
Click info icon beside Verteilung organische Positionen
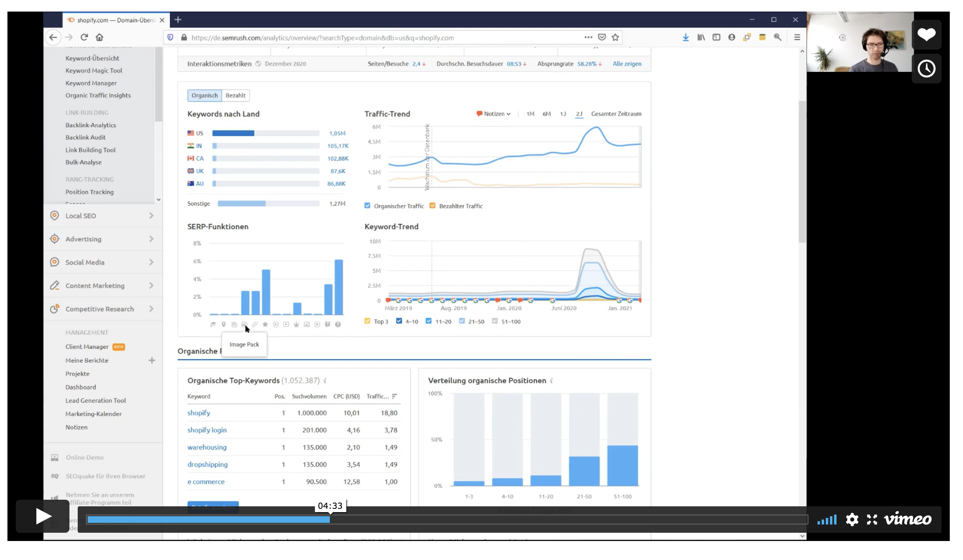pos(551,381)
